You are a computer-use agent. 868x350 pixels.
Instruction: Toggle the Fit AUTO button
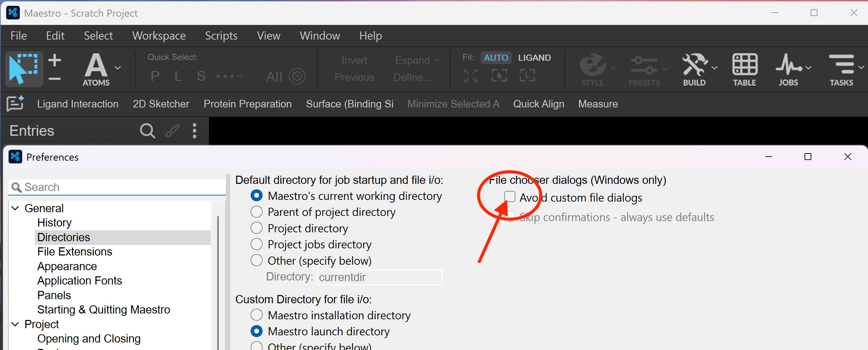click(x=496, y=58)
